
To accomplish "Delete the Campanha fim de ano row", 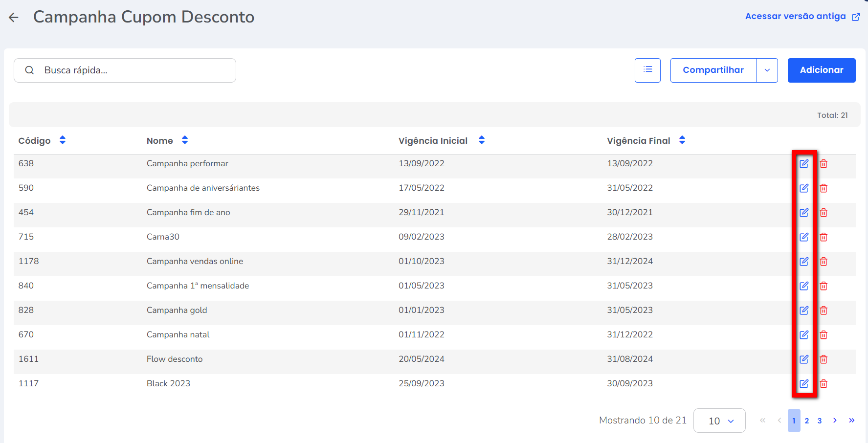I will click(823, 213).
